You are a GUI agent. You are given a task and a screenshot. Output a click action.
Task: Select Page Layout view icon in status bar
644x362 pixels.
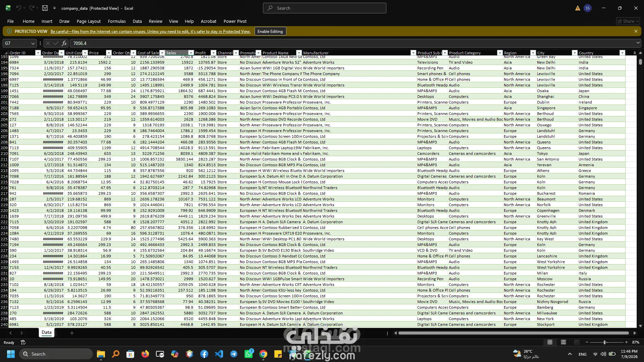563,342
